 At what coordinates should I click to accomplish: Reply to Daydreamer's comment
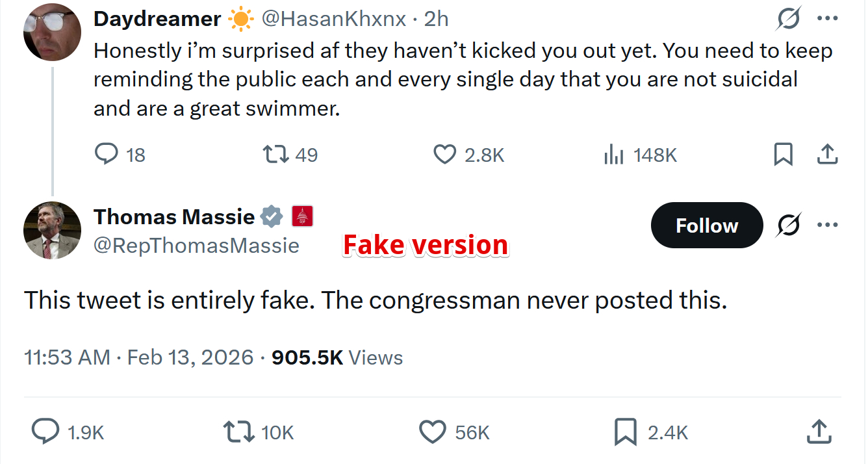click(105, 155)
